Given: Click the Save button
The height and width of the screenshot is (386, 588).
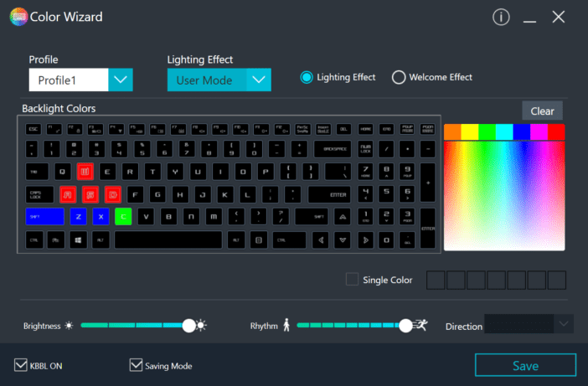Looking at the screenshot, I should click(525, 365).
